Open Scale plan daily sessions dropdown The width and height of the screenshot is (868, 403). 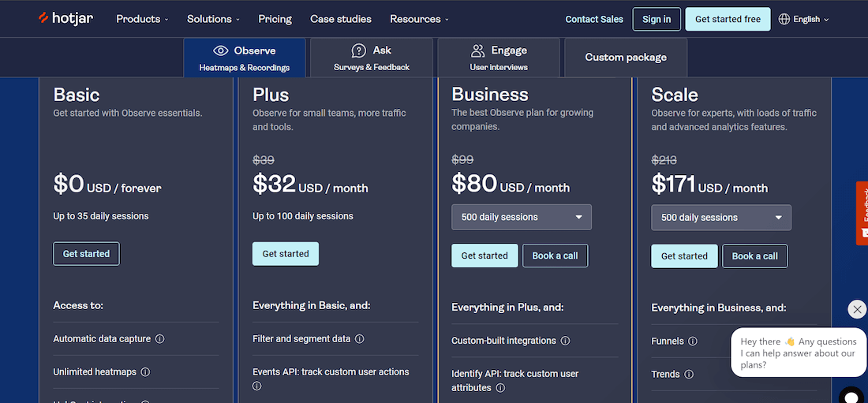click(721, 218)
